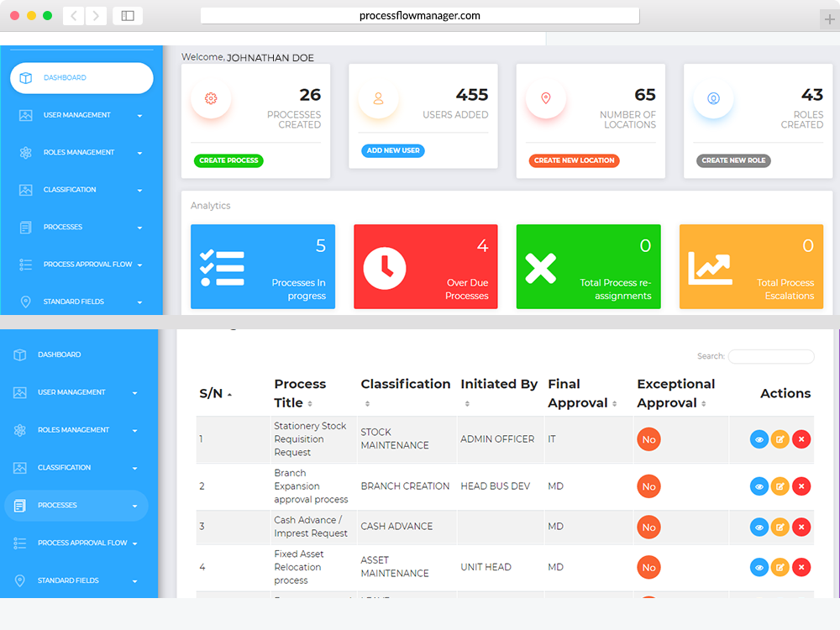
Task: Expand Classification arrow in top sidebar
Action: pyautogui.click(x=139, y=190)
